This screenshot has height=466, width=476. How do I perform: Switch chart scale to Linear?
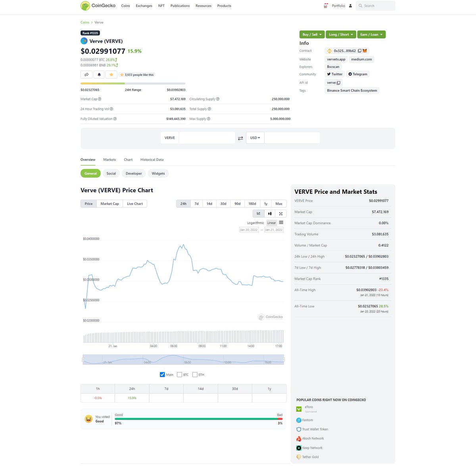(x=271, y=223)
